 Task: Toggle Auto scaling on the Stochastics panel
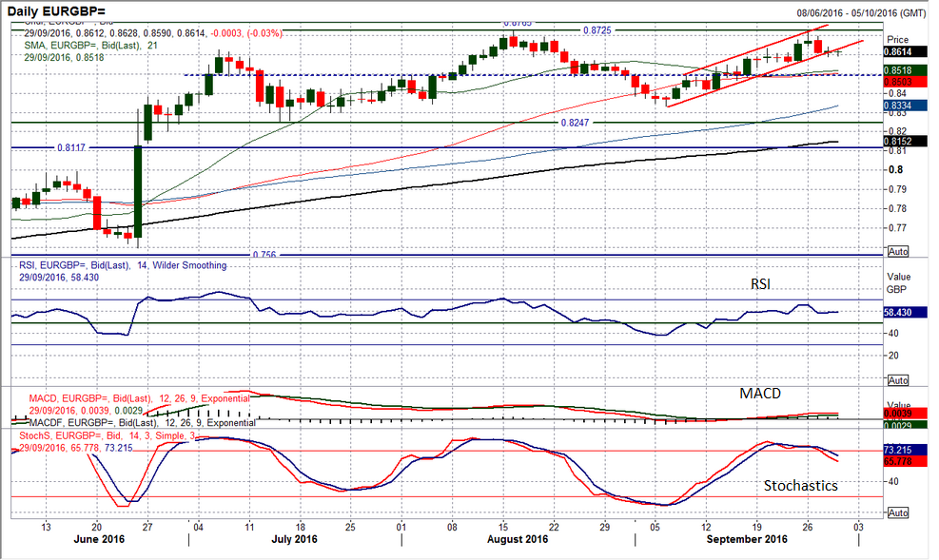point(897,512)
